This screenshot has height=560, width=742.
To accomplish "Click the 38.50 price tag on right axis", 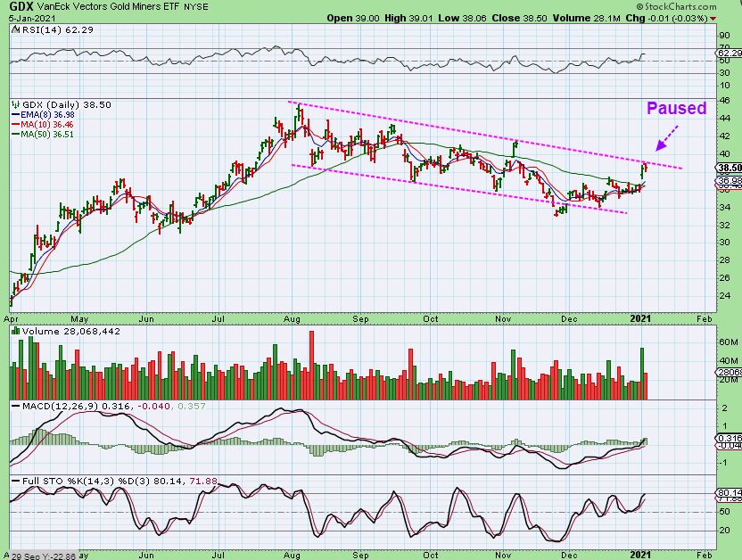I will pyautogui.click(x=730, y=168).
